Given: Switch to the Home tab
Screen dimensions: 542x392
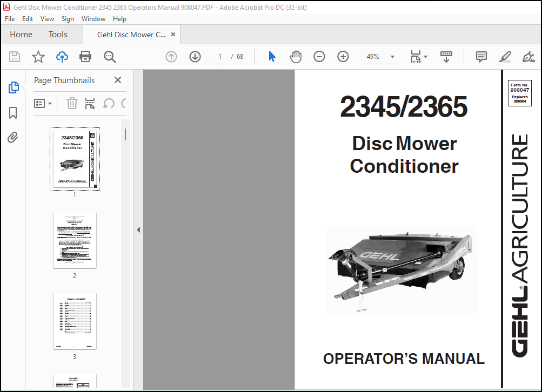Looking at the screenshot, I should tap(21, 35).
